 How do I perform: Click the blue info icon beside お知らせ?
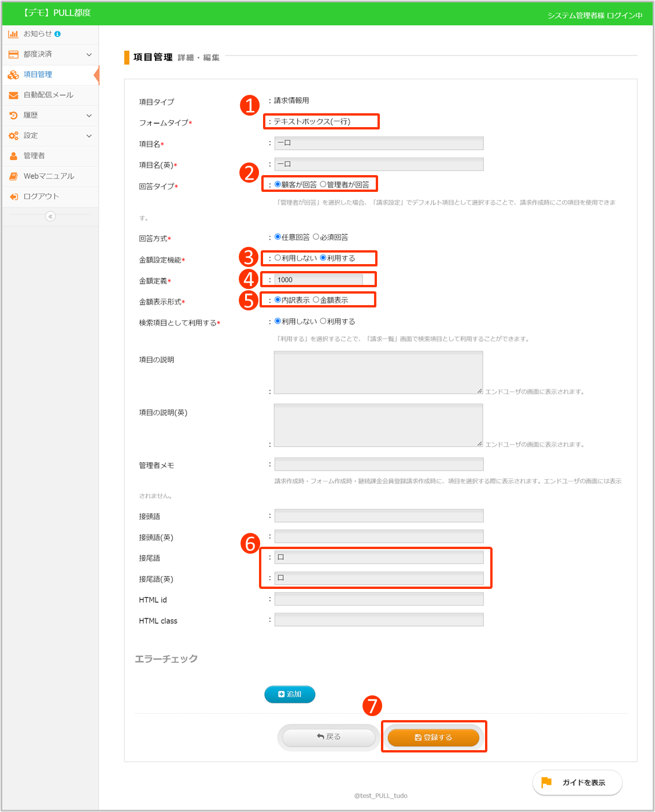coord(57,34)
